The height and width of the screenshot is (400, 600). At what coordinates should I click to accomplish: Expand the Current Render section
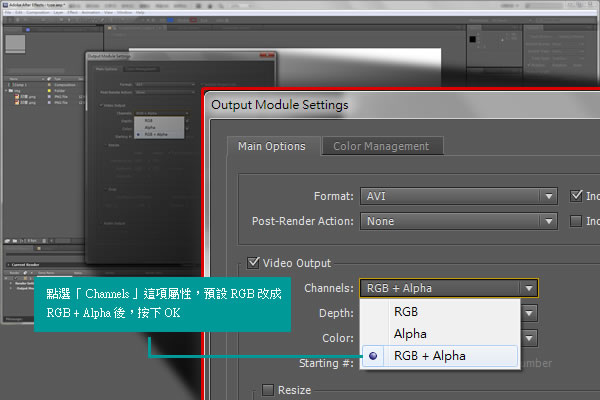click(8, 264)
